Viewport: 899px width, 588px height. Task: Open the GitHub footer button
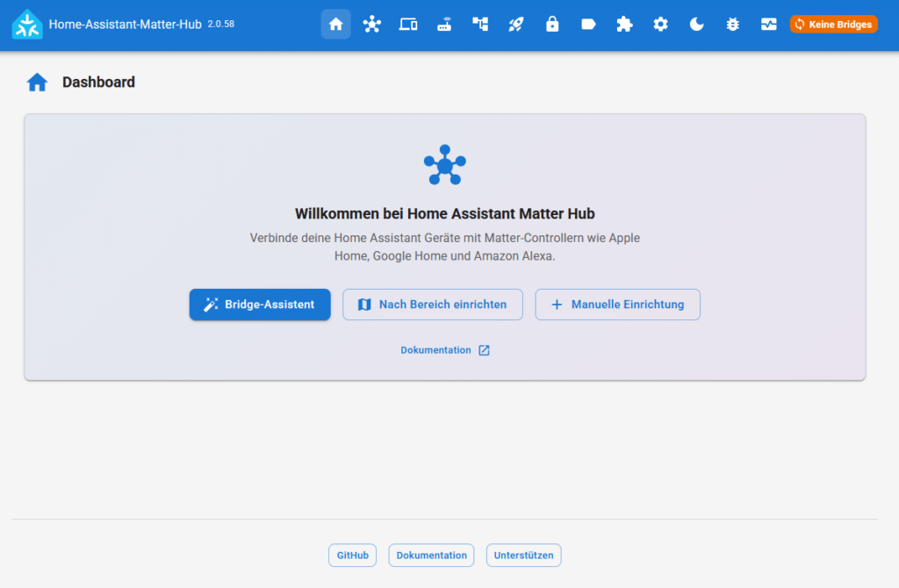(x=353, y=555)
